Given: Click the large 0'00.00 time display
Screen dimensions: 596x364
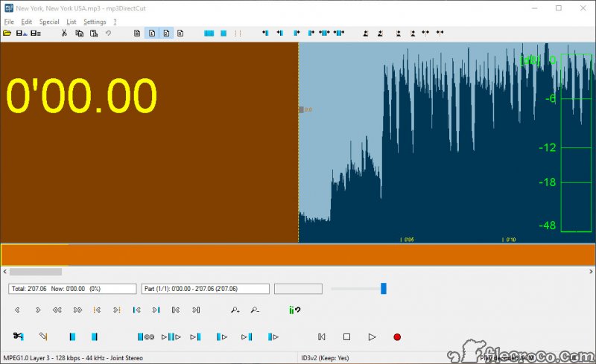Looking at the screenshot, I should (x=81, y=95).
